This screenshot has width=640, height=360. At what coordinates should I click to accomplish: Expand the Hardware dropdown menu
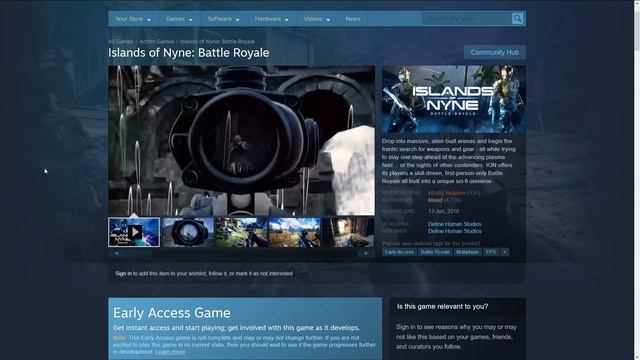point(271,19)
